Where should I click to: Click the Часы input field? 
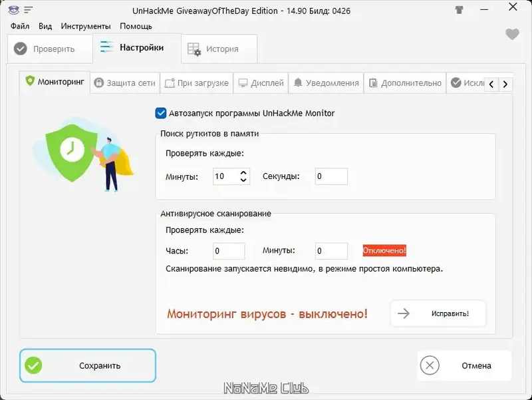(229, 250)
